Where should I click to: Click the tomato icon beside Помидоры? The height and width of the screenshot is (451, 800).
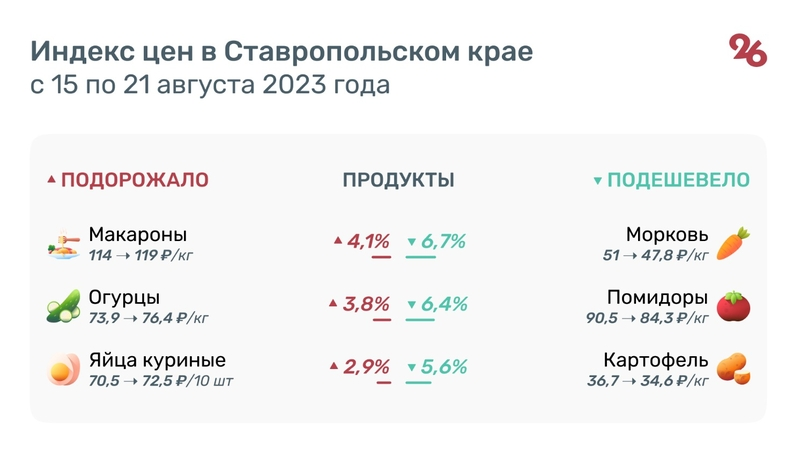tap(733, 306)
